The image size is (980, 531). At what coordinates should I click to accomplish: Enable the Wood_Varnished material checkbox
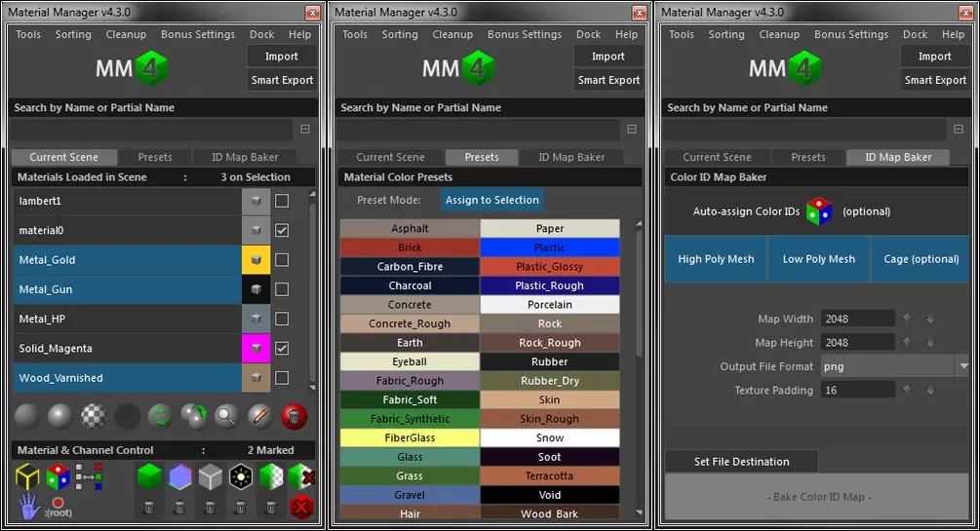(282, 377)
